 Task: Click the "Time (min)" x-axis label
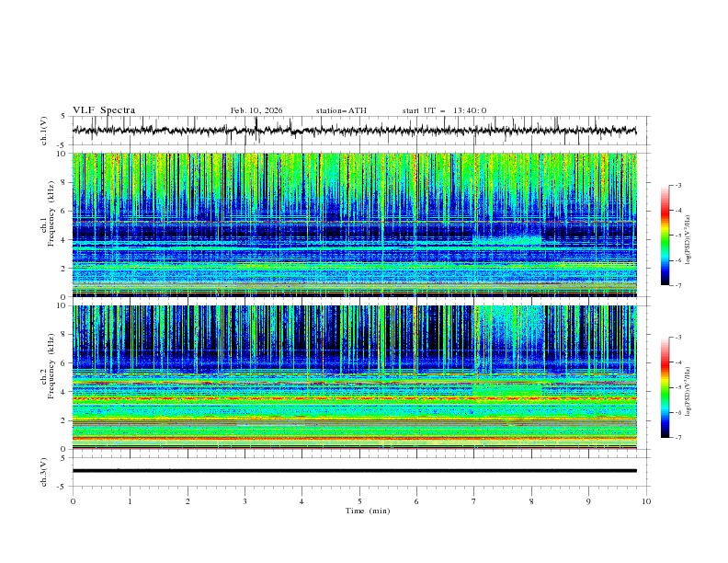(x=368, y=511)
